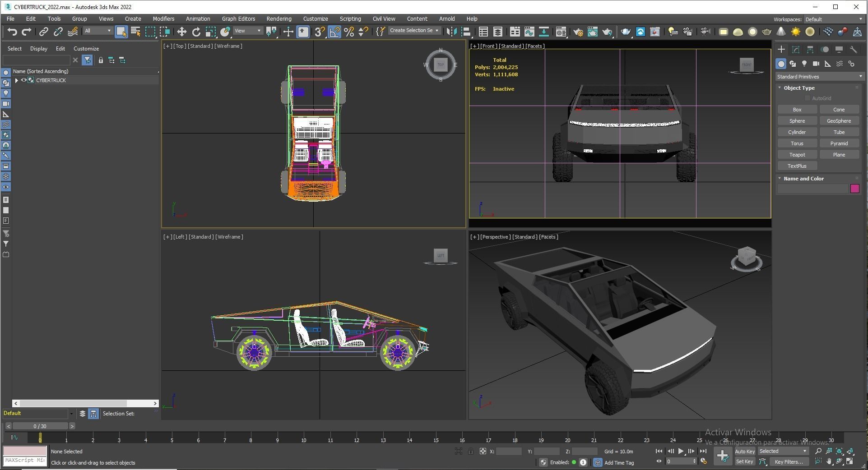Choose Rectangular Selection Region tool
868x470 pixels.
point(150,32)
